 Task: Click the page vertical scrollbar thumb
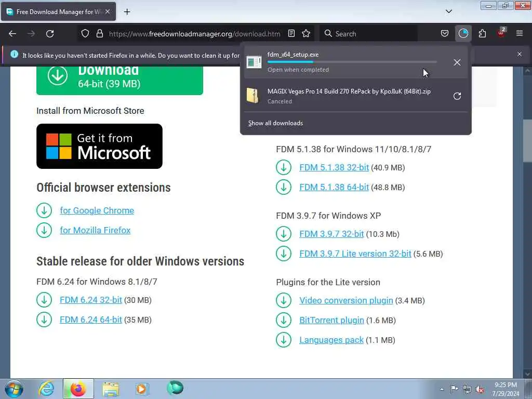527,141
